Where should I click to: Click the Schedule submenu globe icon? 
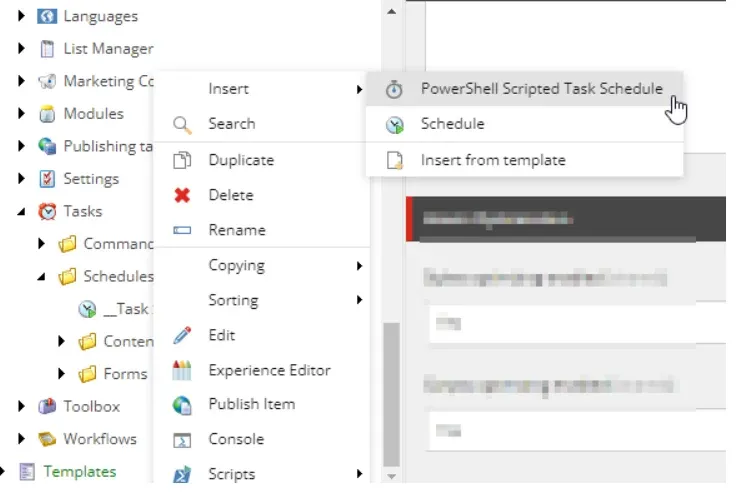point(394,125)
